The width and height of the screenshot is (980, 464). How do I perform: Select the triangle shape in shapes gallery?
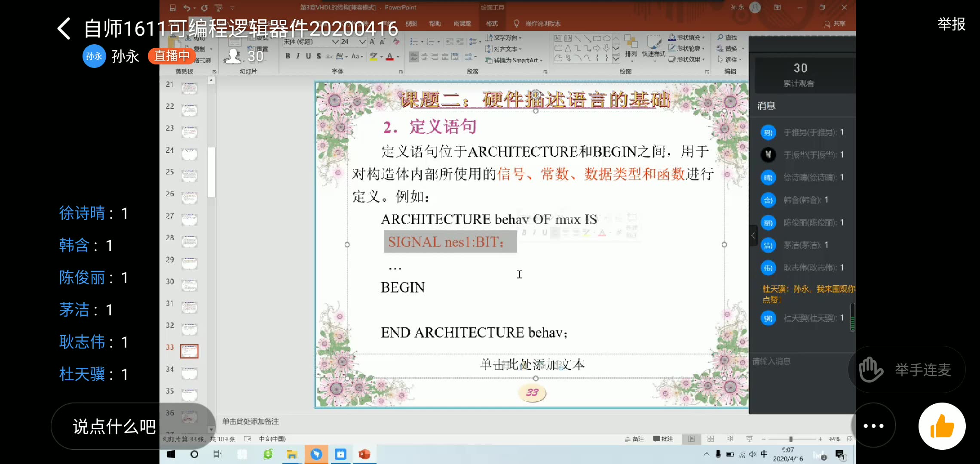tap(568, 48)
